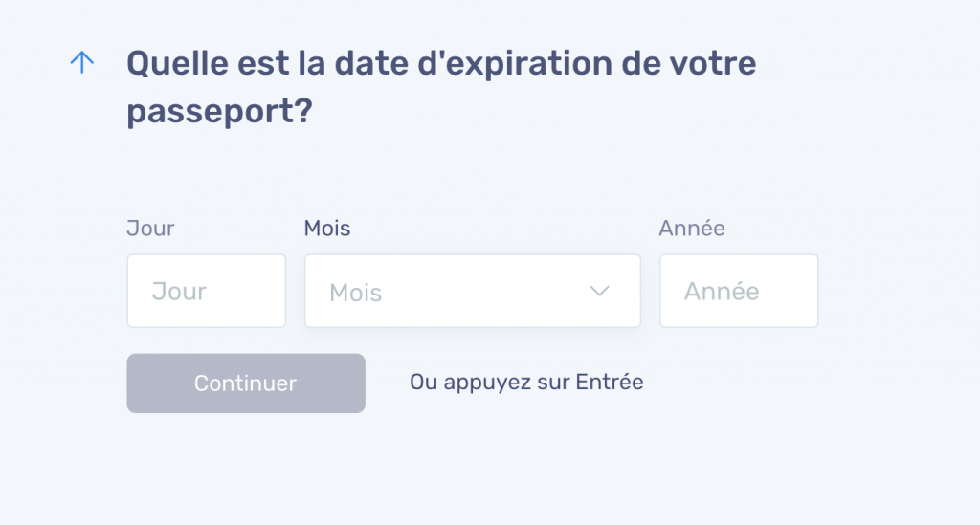Expand the Mois month selector
Image resolution: width=980 pixels, height=525 pixels.
(473, 291)
